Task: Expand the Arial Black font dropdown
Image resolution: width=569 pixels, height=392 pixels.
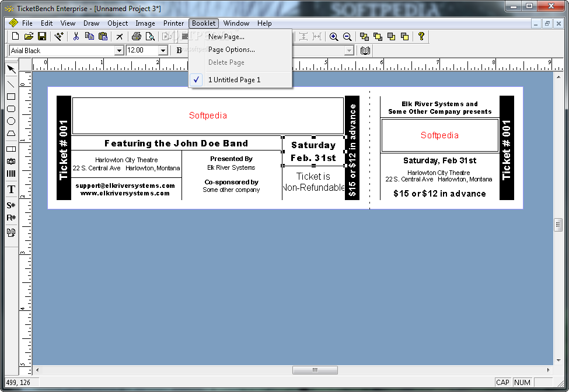Action: coord(119,50)
